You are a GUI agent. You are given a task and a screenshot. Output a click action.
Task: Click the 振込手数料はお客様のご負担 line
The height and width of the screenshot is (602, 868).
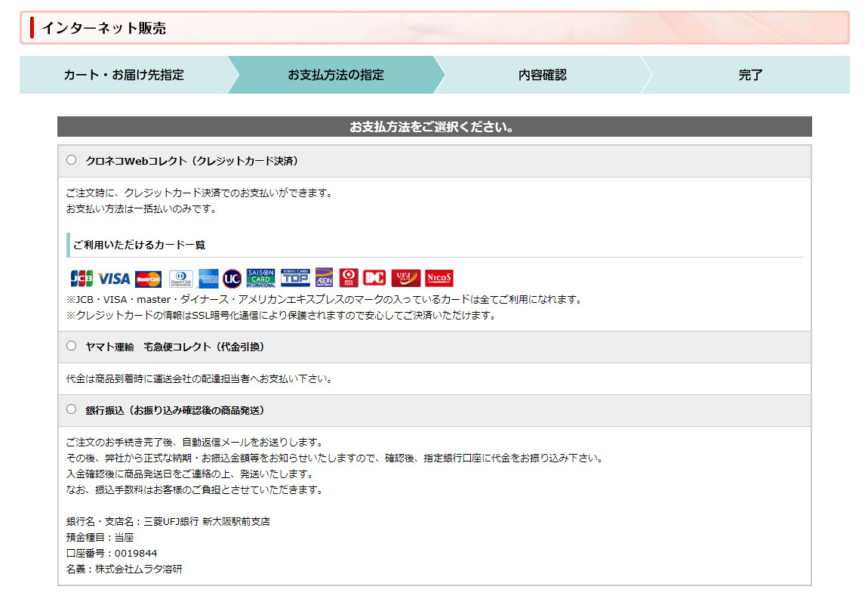coord(195,490)
